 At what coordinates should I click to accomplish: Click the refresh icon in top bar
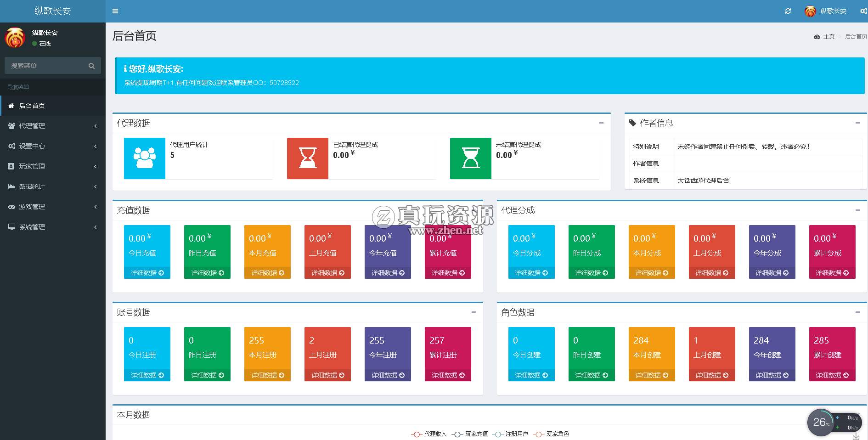(788, 11)
